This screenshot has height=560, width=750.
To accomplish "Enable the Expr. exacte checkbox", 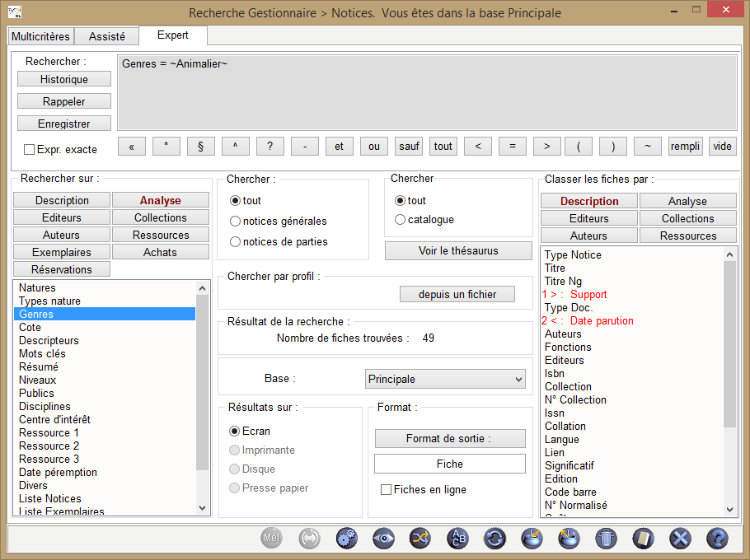I will [30, 150].
